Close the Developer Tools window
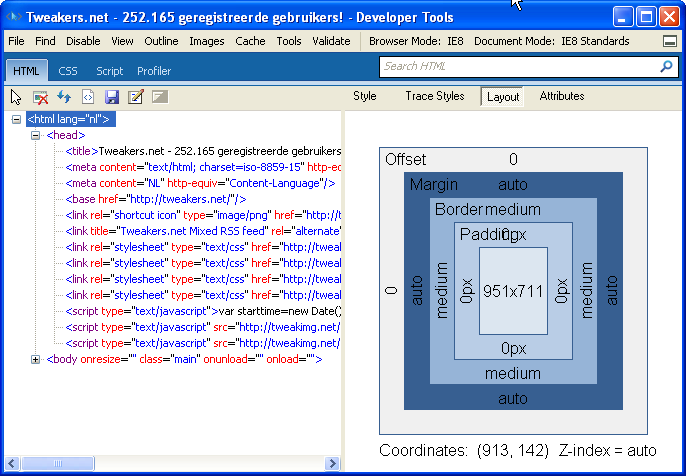This screenshot has width=686, height=476. pos(669,18)
